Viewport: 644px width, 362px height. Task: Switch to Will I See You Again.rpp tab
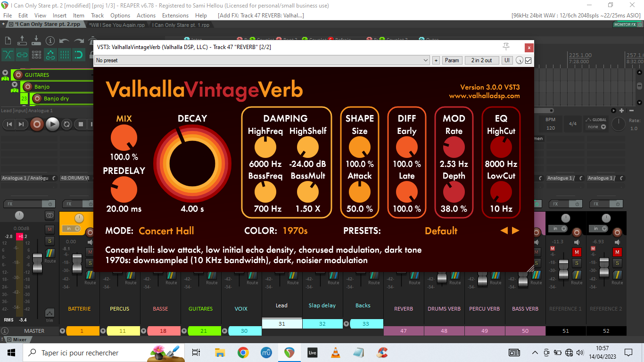pyautogui.click(x=116, y=25)
